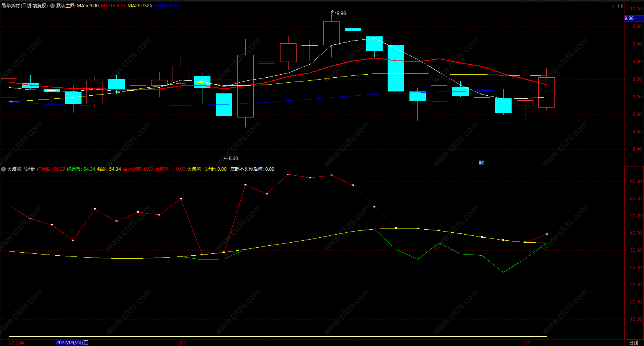Click the 10 month marker on time axis

click(183, 343)
